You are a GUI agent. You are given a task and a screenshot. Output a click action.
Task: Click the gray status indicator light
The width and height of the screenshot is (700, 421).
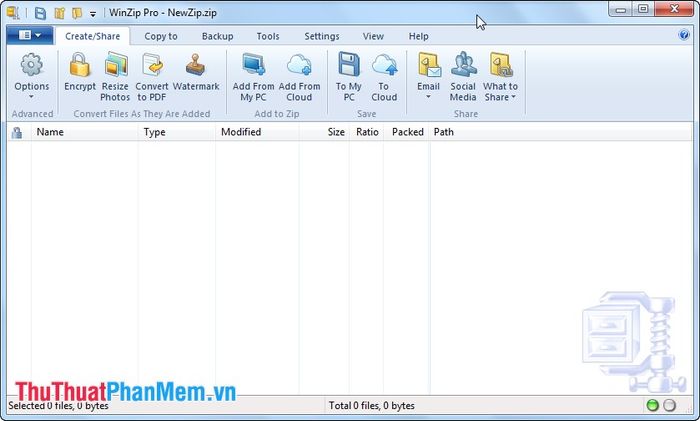point(669,405)
